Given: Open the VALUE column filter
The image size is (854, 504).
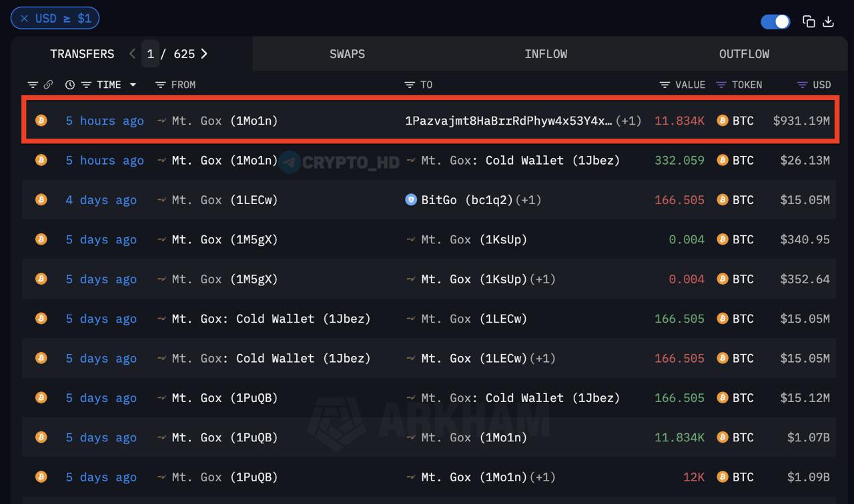Looking at the screenshot, I should pyautogui.click(x=665, y=85).
